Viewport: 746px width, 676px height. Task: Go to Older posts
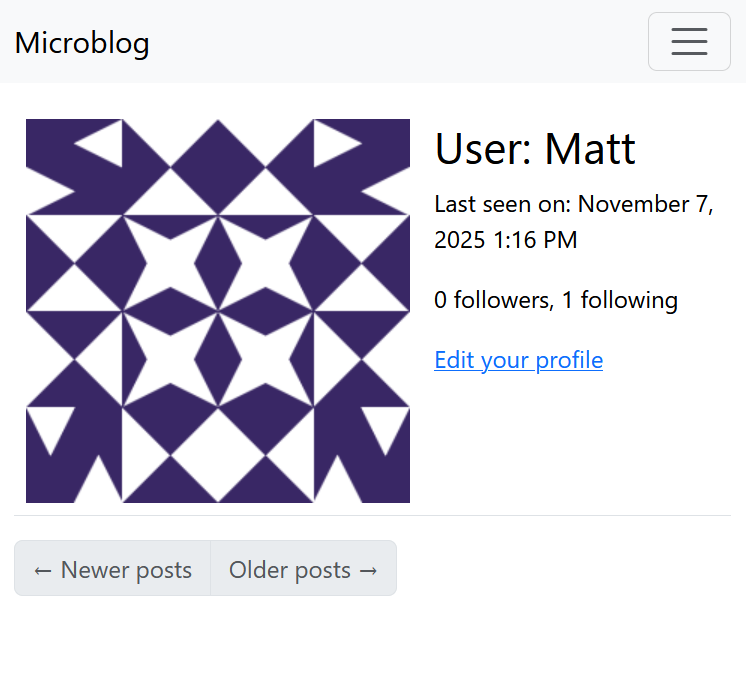tap(303, 570)
